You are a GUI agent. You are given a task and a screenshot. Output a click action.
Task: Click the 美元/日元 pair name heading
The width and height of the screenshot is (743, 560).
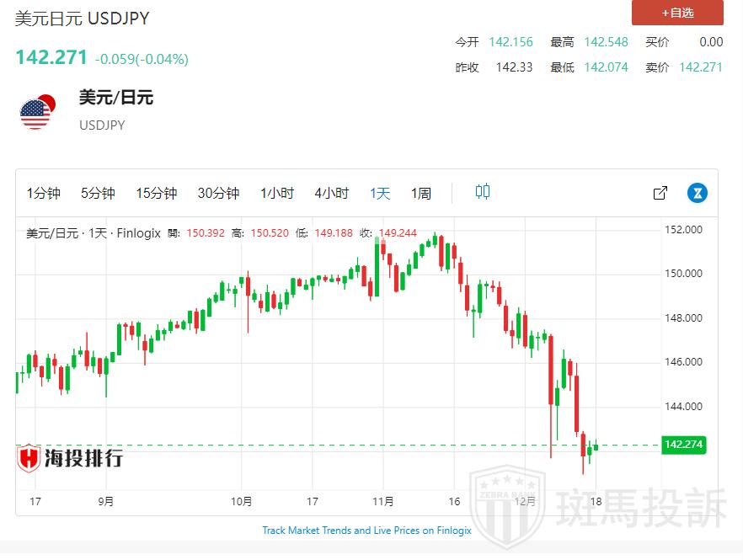(x=116, y=98)
